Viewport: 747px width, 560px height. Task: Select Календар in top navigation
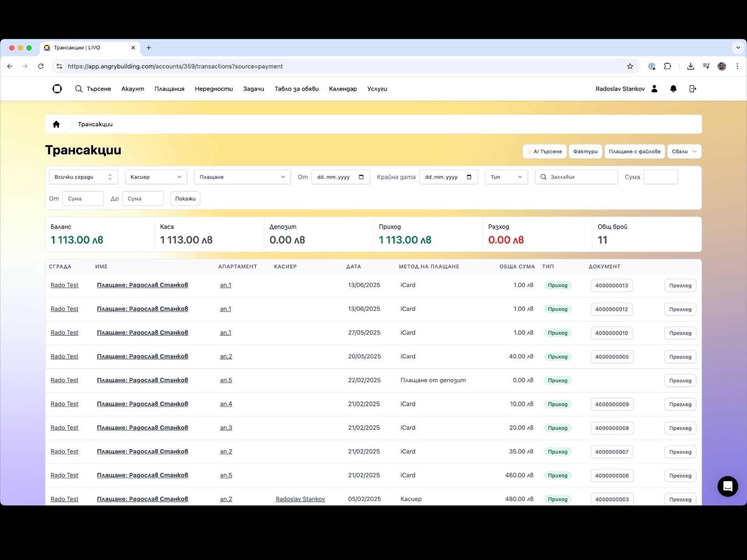[x=343, y=89]
